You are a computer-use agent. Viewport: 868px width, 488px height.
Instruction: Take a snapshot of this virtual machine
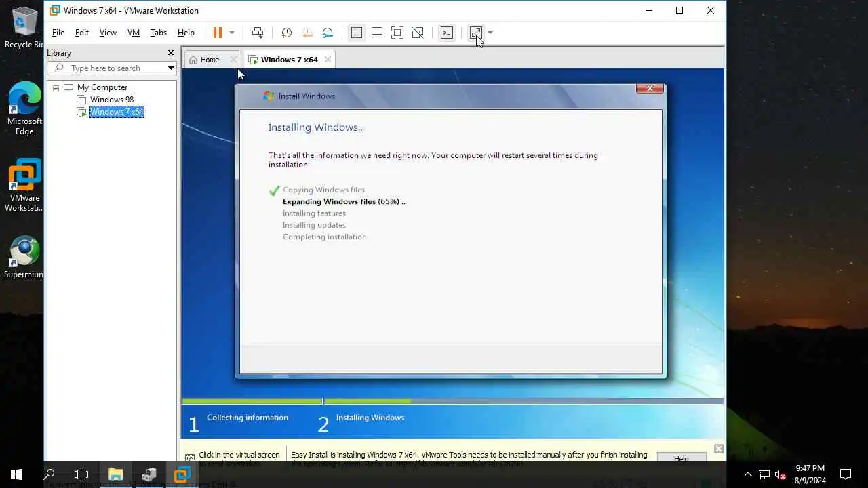coord(287,33)
